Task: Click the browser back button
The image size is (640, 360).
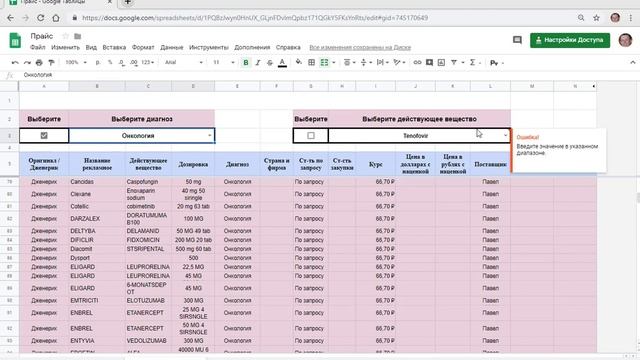Action: [x=10, y=18]
